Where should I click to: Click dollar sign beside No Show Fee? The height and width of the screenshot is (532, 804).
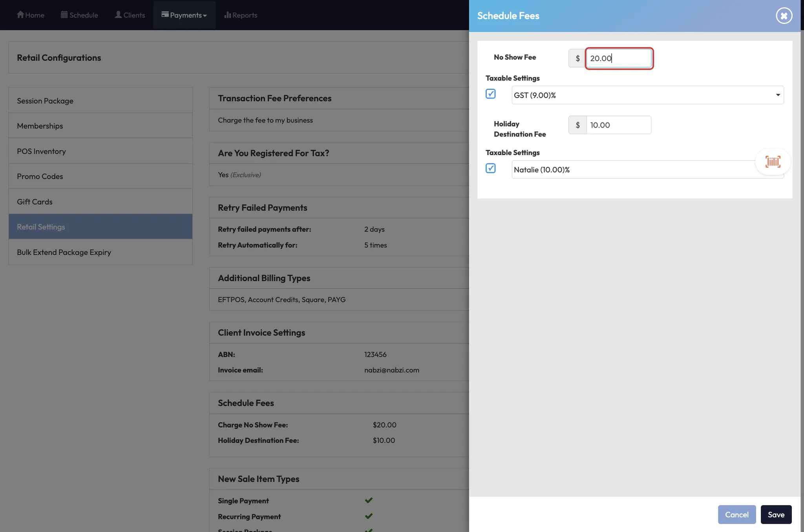[577, 58]
